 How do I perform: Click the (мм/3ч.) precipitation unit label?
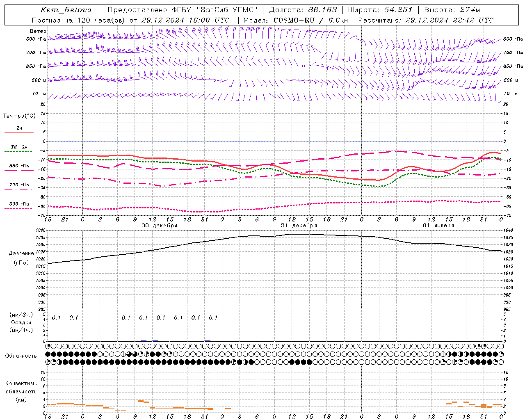(21, 315)
